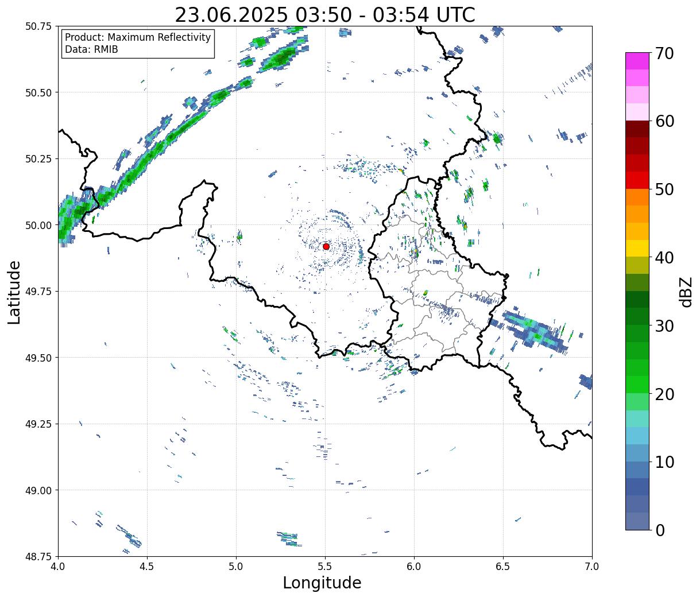Click the longitude tick label "5.5"
The image size is (700, 597).
tap(325, 567)
